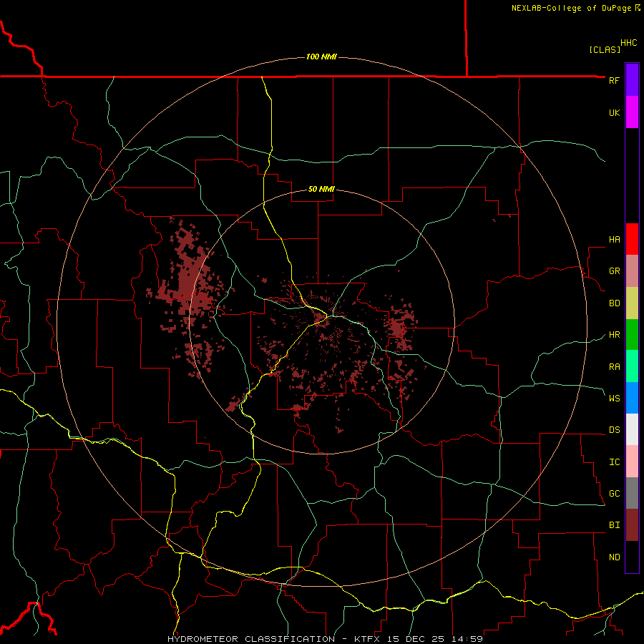Click the WS blue legend swatch
Viewport: 644px width, 644px height.
[x=632, y=398]
